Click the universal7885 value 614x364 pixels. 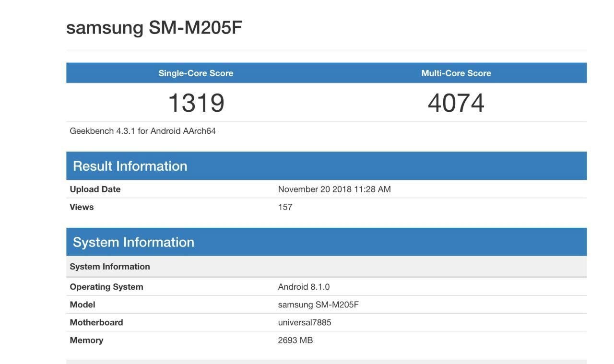[x=305, y=322]
